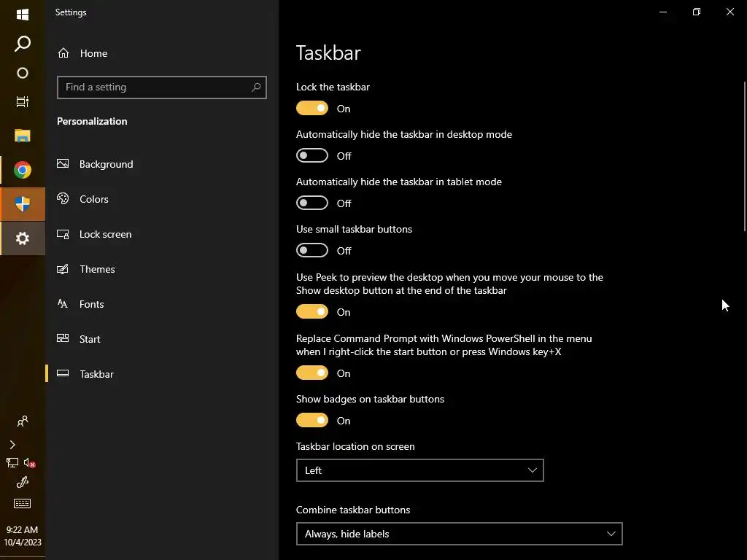
Task: Enable auto-hide taskbar in desktop mode
Action: 312,156
